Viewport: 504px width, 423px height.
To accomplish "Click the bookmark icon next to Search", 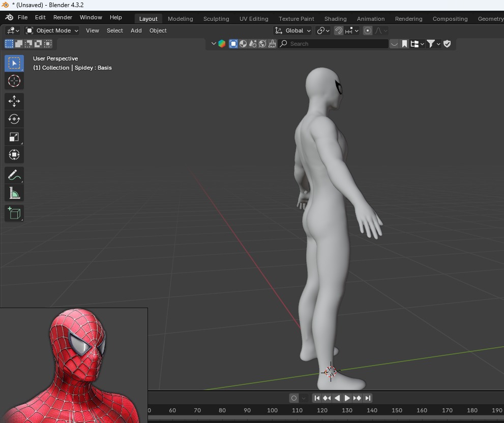I will (x=404, y=44).
